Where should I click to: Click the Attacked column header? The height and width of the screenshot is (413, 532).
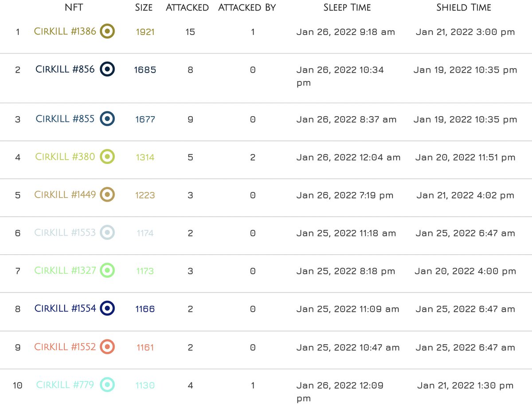tap(187, 8)
